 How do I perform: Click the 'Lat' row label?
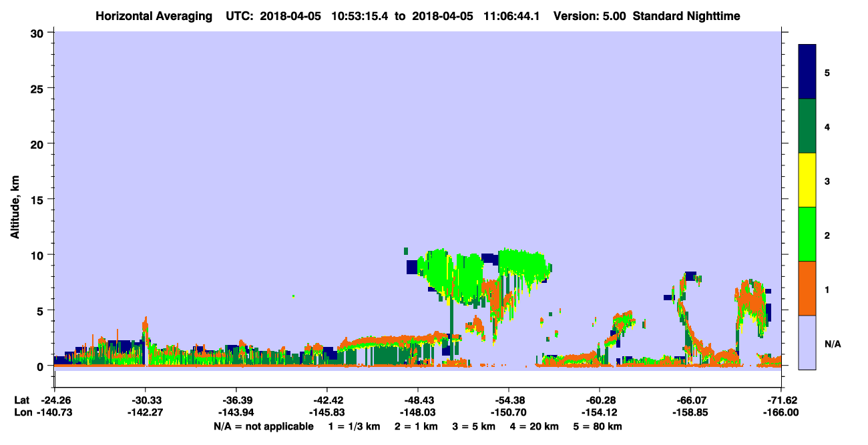[x=21, y=400]
